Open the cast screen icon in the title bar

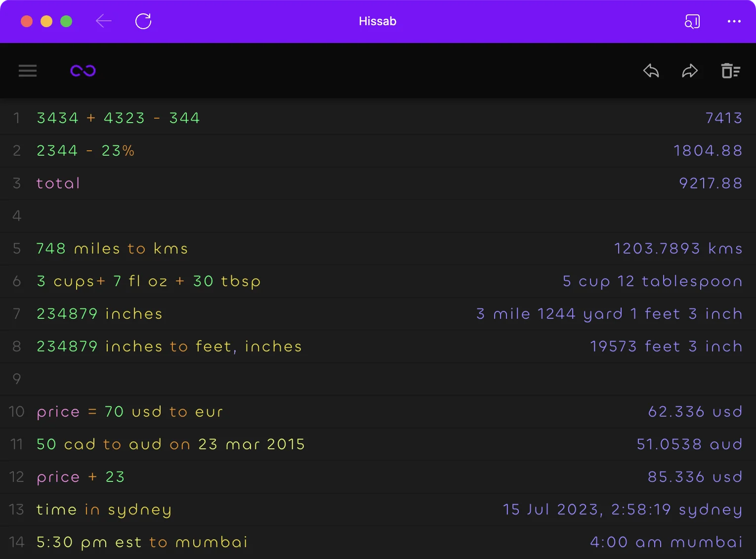click(692, 21)
